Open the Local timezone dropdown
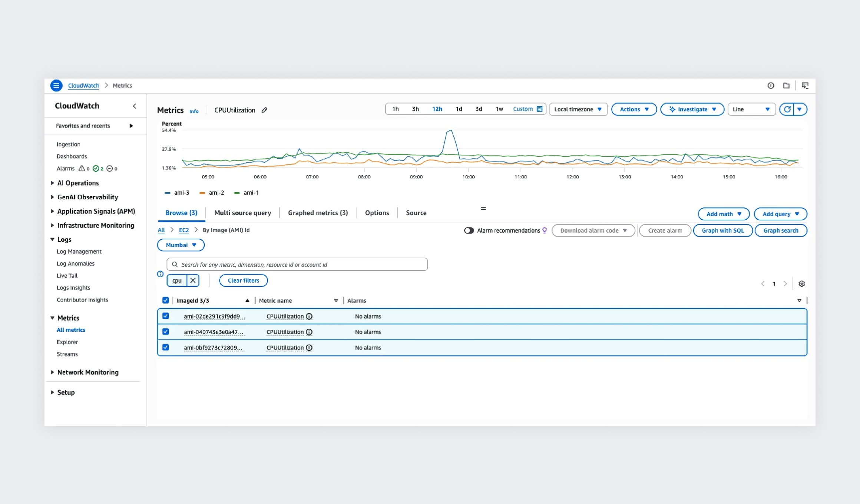This screenshot has width=860, height=504. coord(578,109)
